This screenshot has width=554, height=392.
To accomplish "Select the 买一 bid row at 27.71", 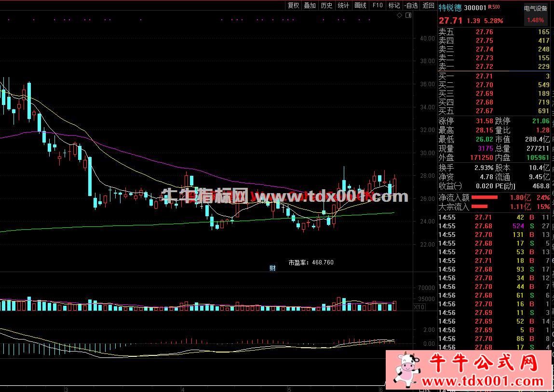I will click(494, 76).
